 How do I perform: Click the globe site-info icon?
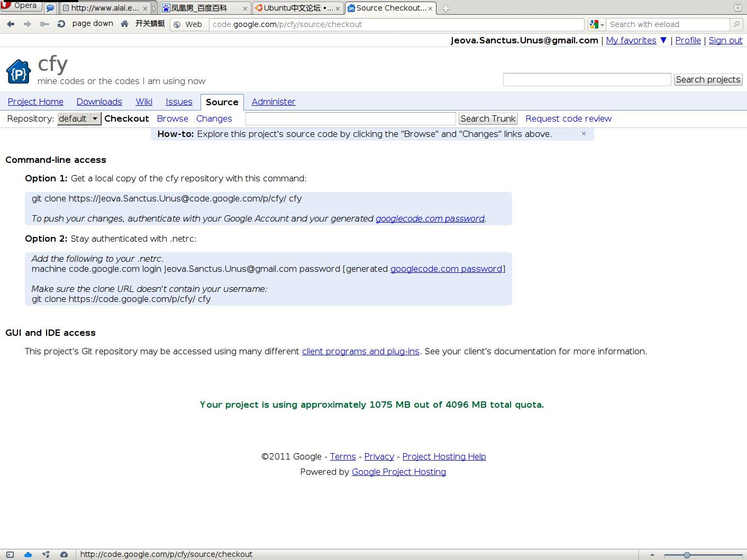pos(177,24)
